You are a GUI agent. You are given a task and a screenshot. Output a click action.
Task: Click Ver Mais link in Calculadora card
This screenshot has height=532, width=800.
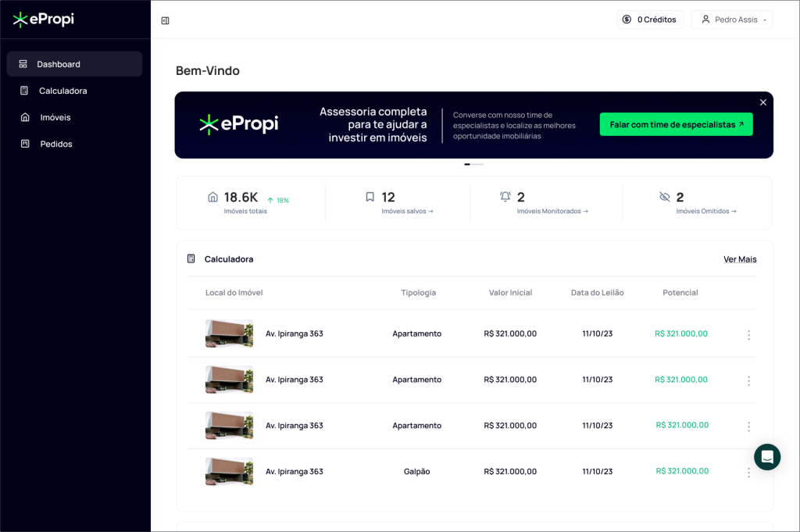tap(740, 259)
